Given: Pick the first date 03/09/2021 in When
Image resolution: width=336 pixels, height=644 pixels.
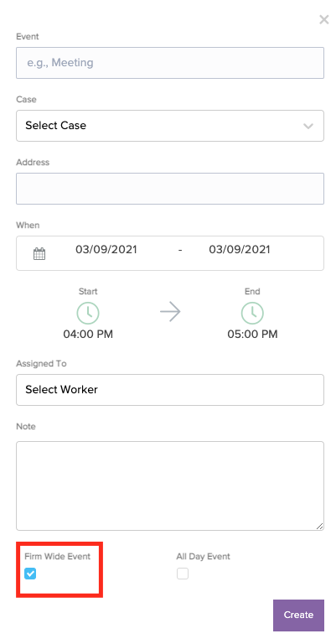Looking at the screenshot, I should point(106,249).
